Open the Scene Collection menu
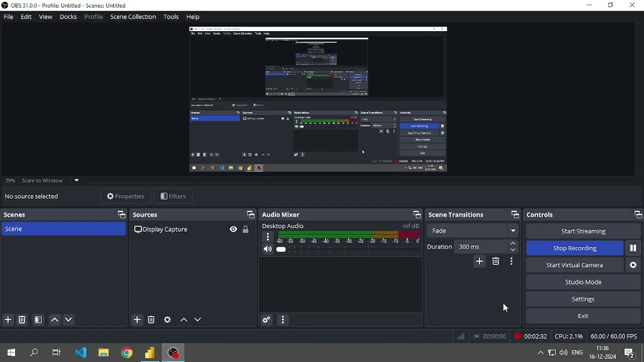Viewport: 644px width, 362px height. 133,17
